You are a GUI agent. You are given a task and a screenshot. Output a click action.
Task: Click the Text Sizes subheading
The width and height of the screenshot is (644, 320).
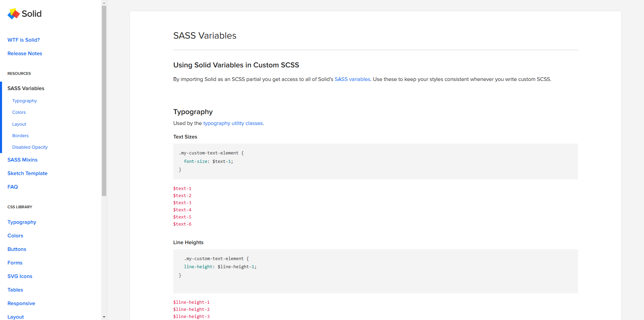coord(185,137)
